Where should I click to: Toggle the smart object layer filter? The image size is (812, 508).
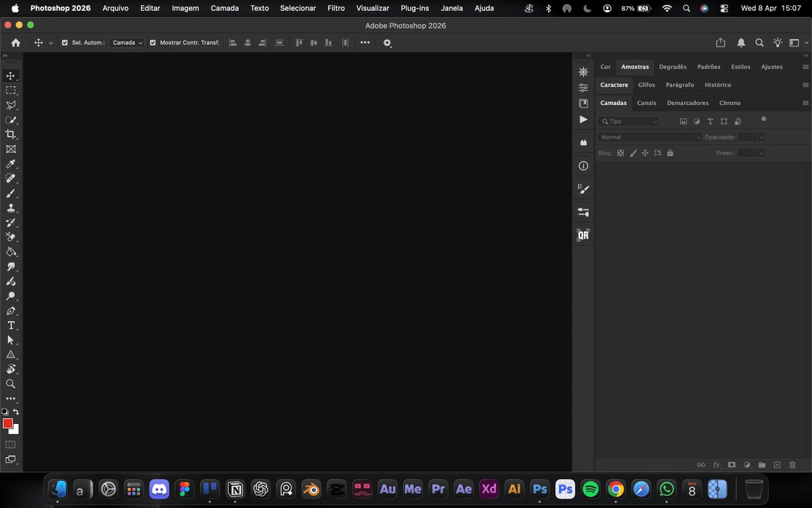[x=738, y=121]
